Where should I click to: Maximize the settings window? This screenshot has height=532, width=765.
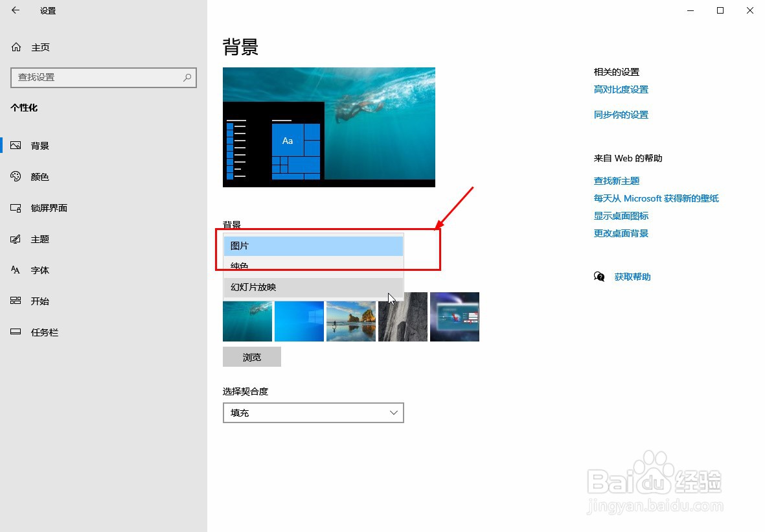720,10
